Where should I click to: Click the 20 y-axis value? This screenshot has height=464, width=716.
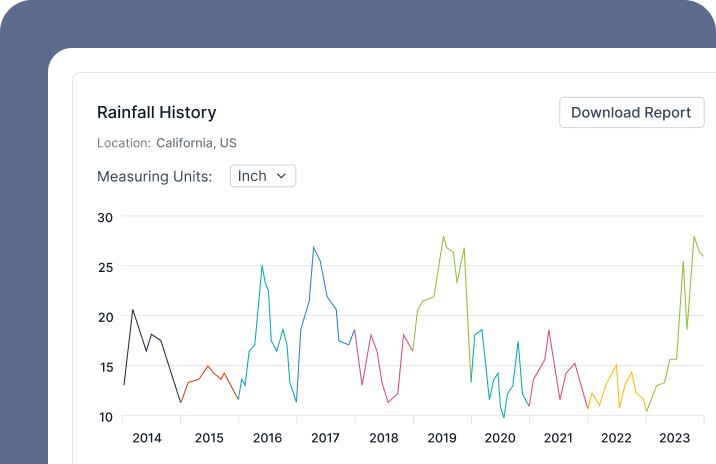105,317
